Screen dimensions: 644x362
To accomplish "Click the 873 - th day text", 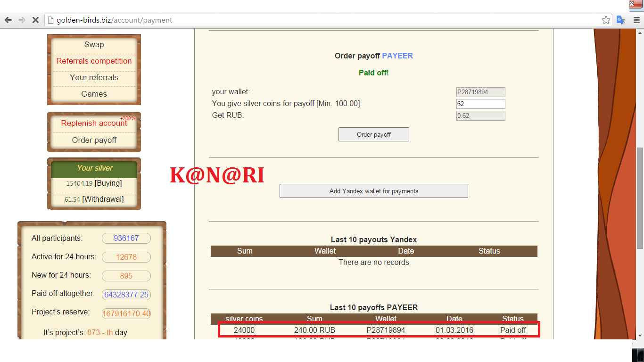I will pyautogui.click(x=100, y=332).
